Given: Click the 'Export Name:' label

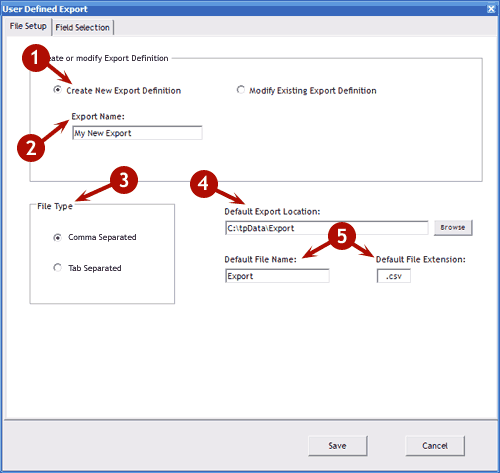Looking at the screenshot, I should tap(98, 117).
